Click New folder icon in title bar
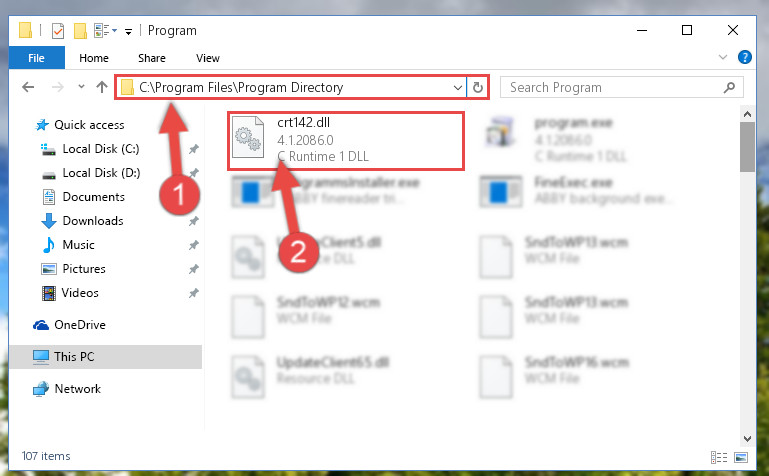The image size is (769, 476). [x=80, y=31]
